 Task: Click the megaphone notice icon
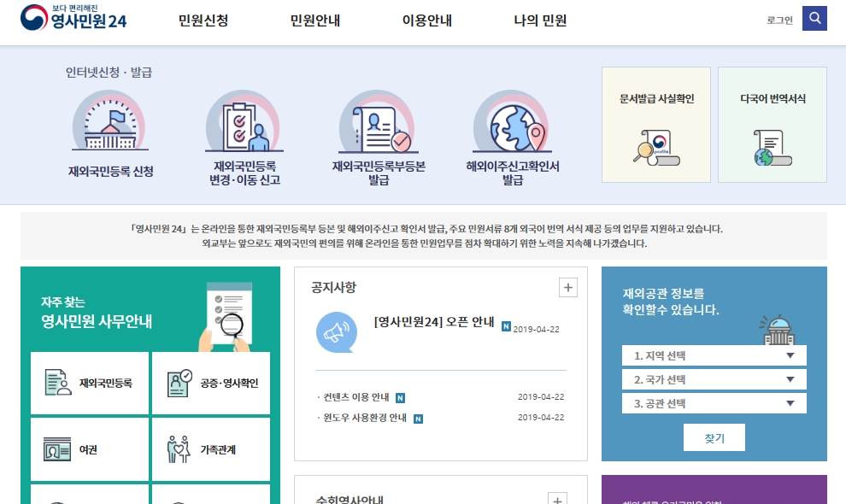click(x=337, y=331)
